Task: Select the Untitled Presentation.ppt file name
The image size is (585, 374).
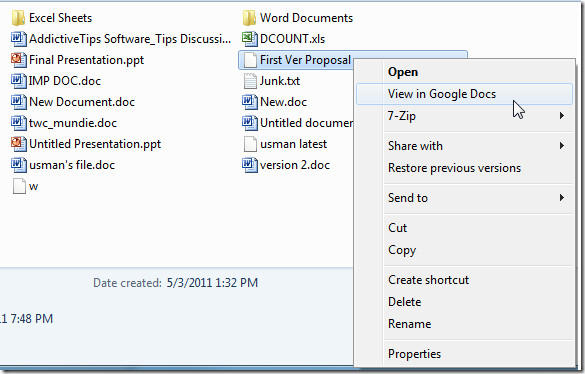Action: 95,144
